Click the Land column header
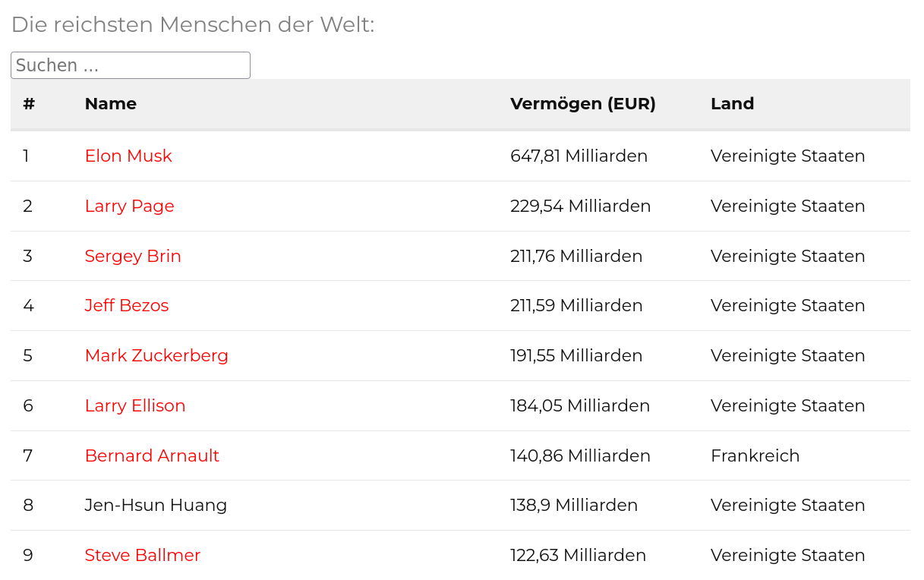This screenshot has height=580, width=924. coord(732,104)
